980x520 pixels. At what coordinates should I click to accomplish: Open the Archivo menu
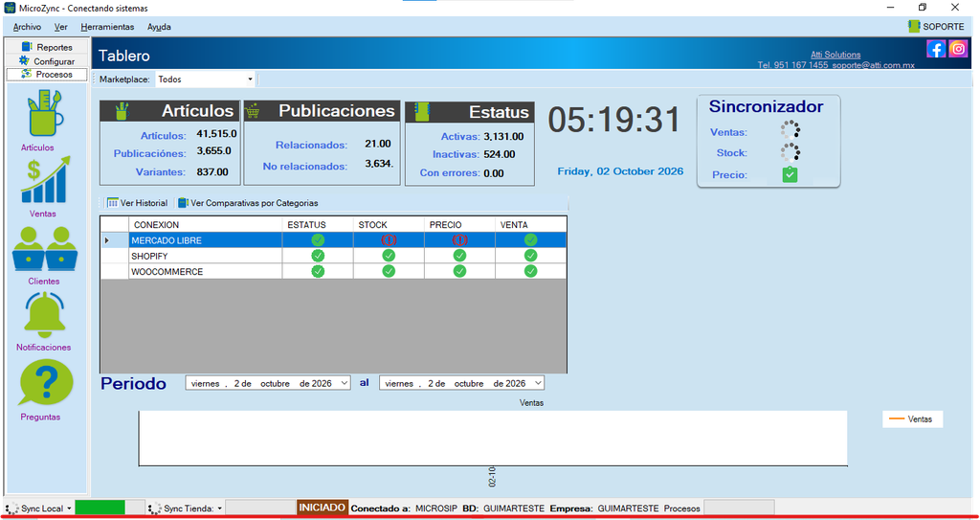coord(27,27)
